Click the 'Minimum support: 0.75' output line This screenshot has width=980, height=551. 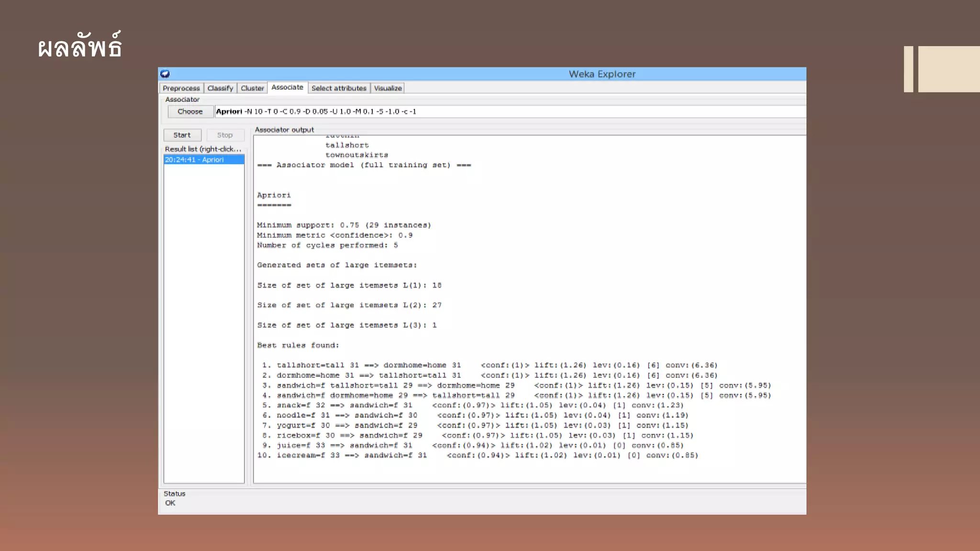tap(344, 225)
